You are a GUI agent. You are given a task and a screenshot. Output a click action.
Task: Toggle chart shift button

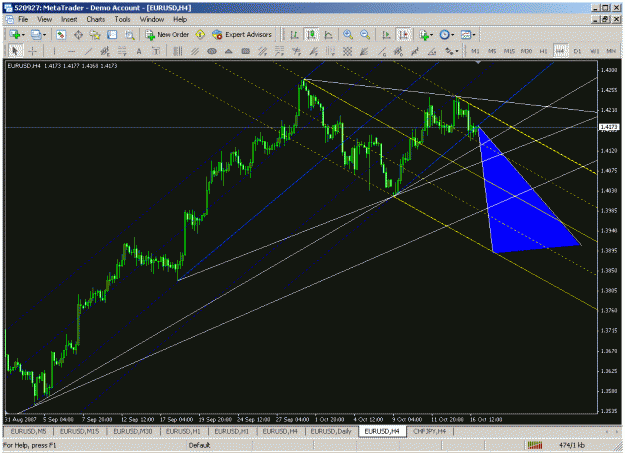click(403, 35)
